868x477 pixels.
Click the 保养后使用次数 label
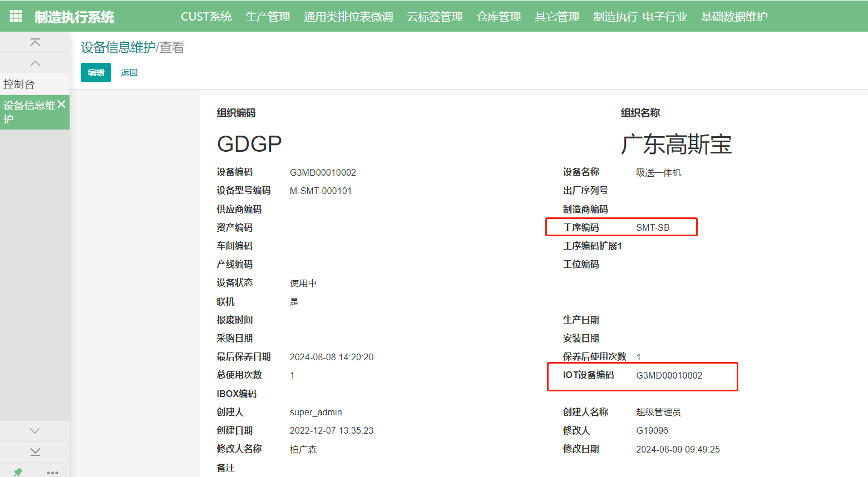click(x=595, y=356)
